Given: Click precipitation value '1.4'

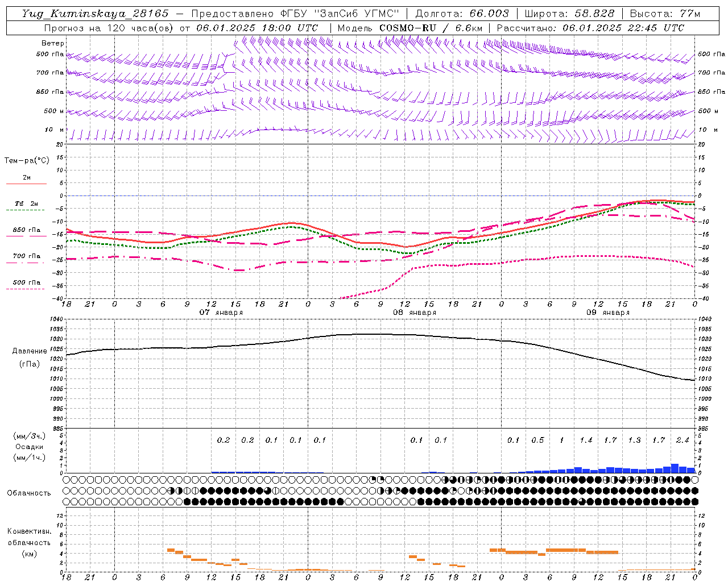Looking at the screenshot, I should 586,440.
